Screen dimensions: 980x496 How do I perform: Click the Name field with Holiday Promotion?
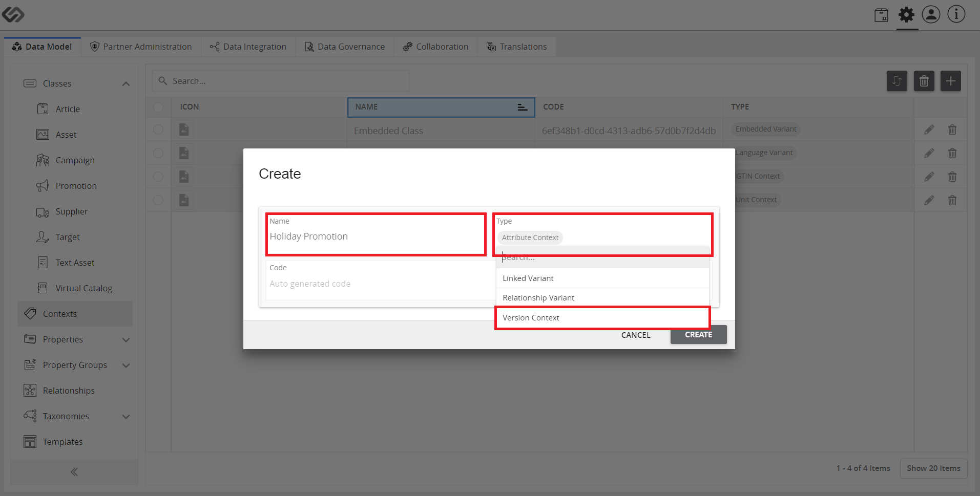[376, 234]
